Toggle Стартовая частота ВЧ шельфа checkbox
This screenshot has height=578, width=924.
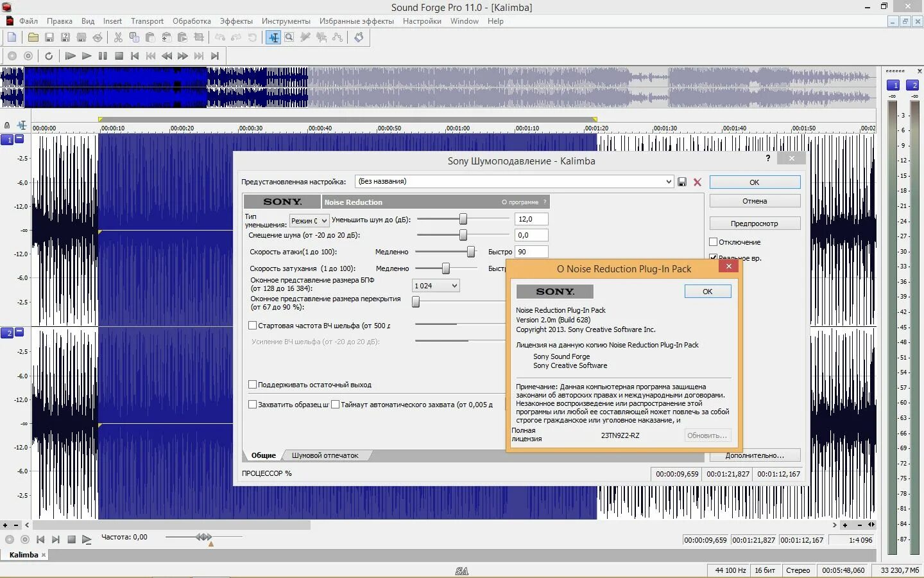pos(252,326)
